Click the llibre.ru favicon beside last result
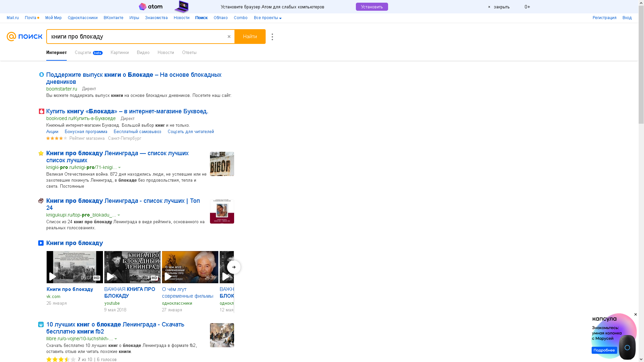 click(x=41, y=324)
